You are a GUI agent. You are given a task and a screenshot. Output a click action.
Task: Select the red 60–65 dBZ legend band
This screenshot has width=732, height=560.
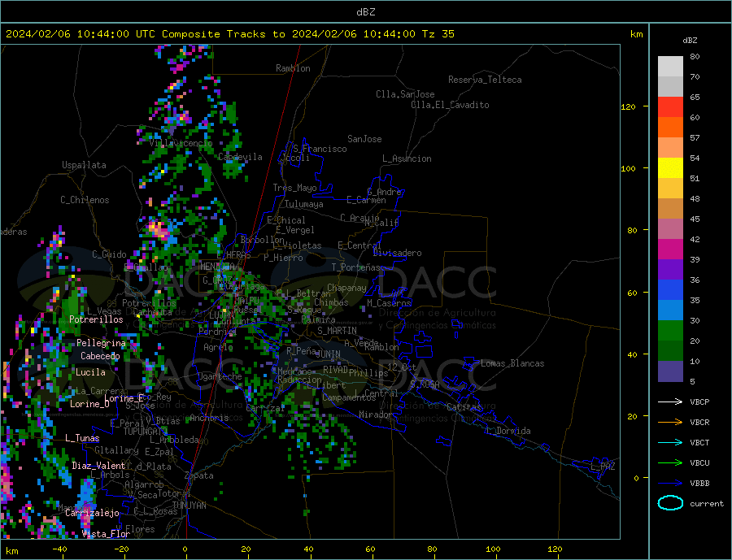pyautogui.click(x=670, y=106)
